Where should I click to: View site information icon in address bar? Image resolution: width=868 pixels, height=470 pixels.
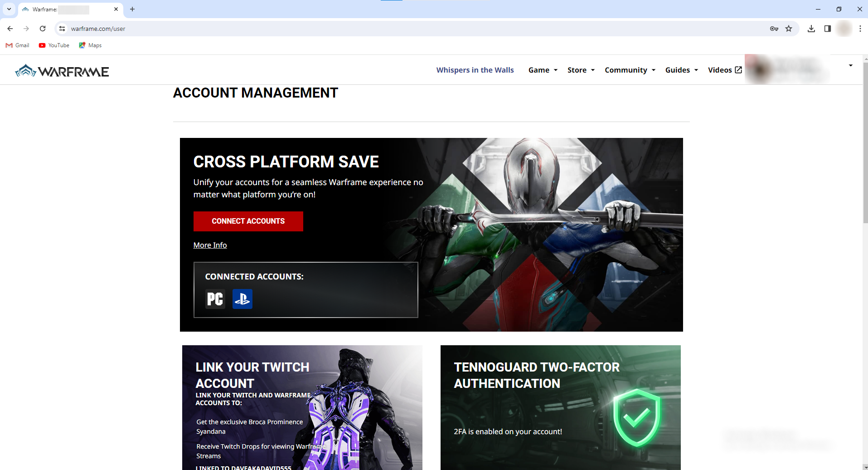click(62, 29)
